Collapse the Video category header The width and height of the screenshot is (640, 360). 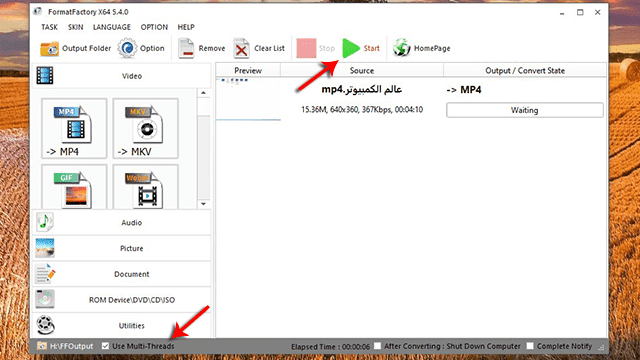point(122,76)
